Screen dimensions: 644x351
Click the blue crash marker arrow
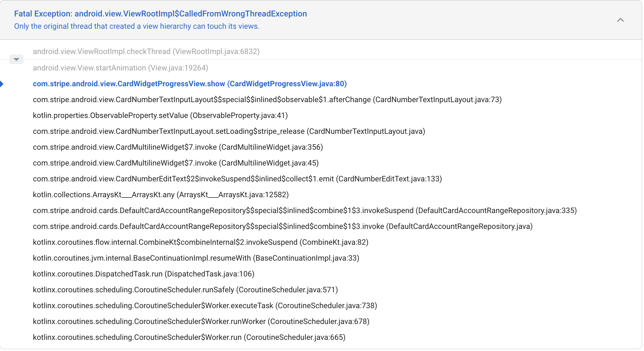click(3, 84)
